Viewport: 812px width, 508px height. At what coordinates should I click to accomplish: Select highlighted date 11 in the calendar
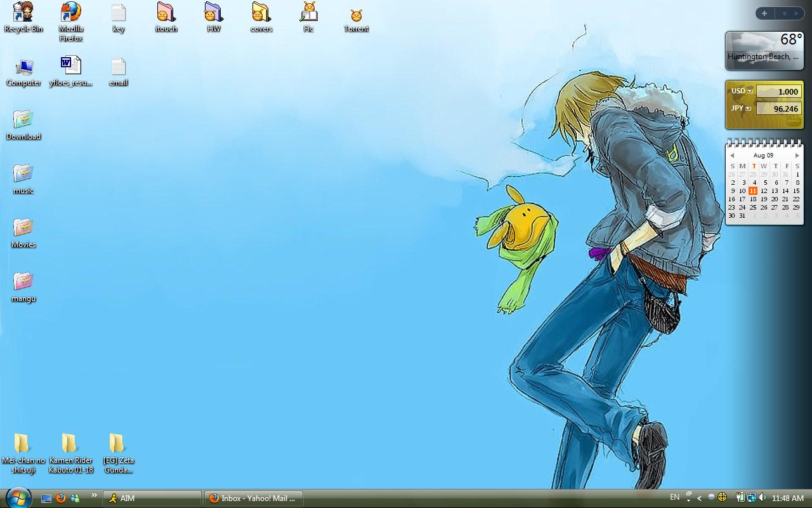753,190
